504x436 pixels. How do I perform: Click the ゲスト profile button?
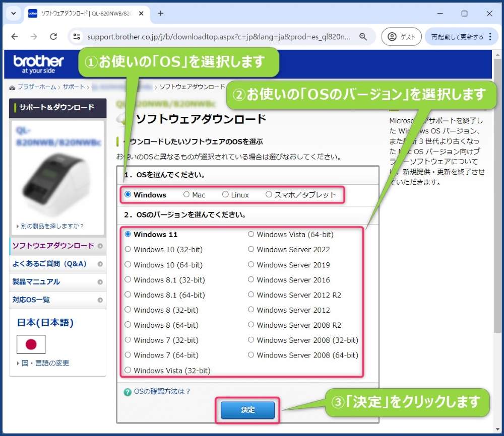401,37
